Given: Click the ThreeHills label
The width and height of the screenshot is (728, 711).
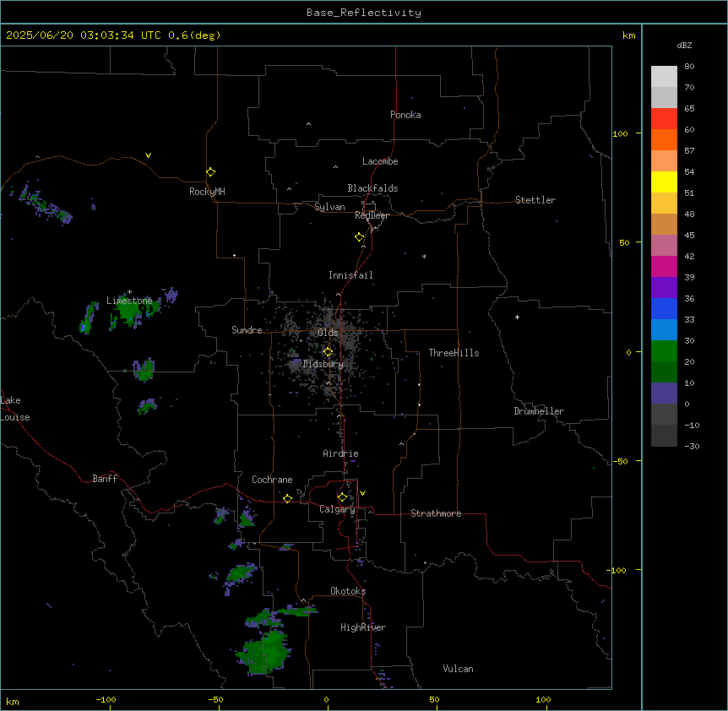Looking at the screenshot, I should click(454, 353).
